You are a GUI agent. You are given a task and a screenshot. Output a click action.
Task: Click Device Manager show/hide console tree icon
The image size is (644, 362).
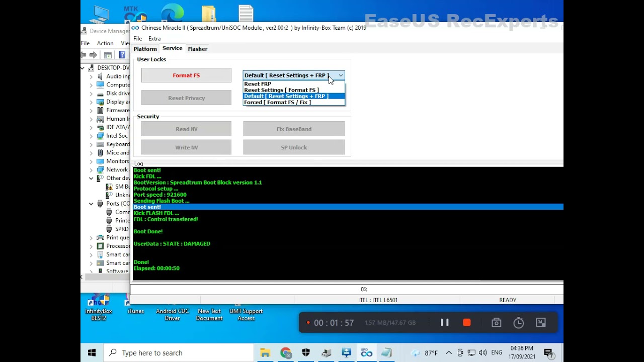coord(108,55)
